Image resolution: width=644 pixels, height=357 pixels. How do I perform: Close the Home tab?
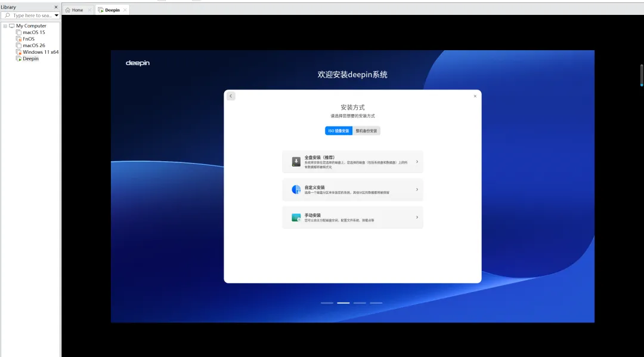click(x=89, y=10)
